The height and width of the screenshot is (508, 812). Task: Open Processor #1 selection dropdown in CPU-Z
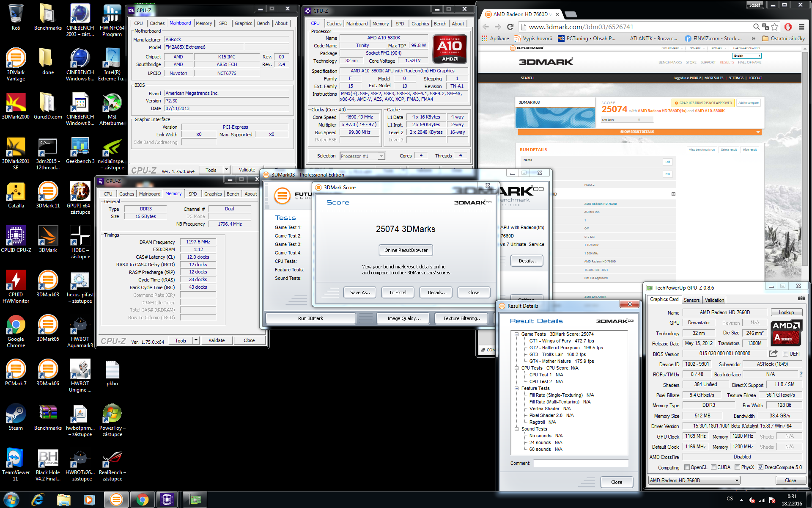[x=362, y=156]
